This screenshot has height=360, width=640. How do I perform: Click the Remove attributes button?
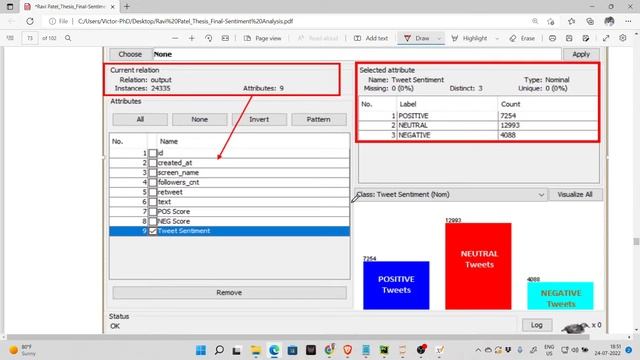pos(229,293)
